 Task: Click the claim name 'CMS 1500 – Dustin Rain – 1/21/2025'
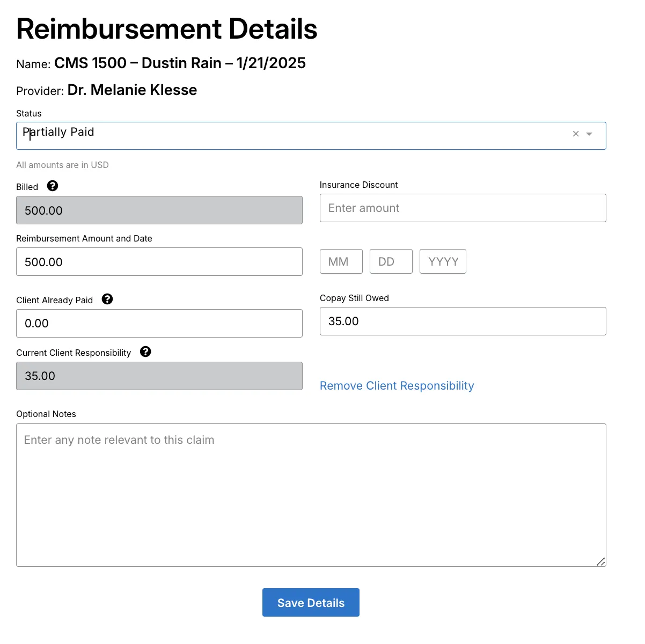180,63
